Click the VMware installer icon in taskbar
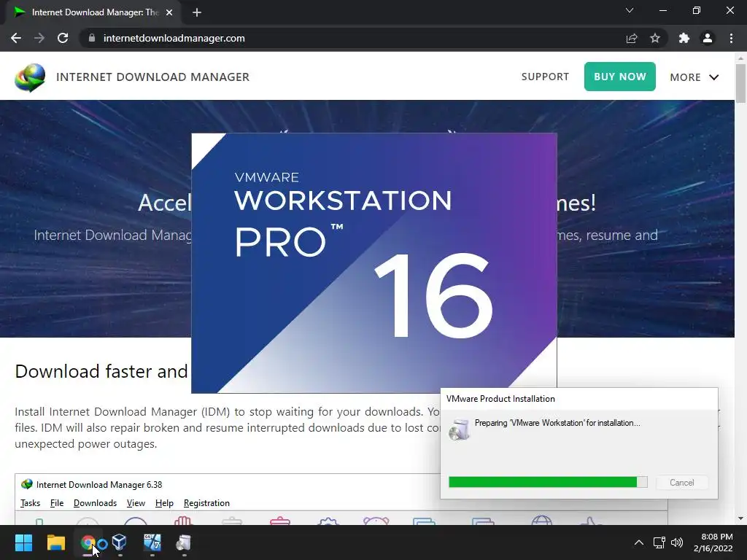This screenshot has height=560, width=747. click(184, 542)
